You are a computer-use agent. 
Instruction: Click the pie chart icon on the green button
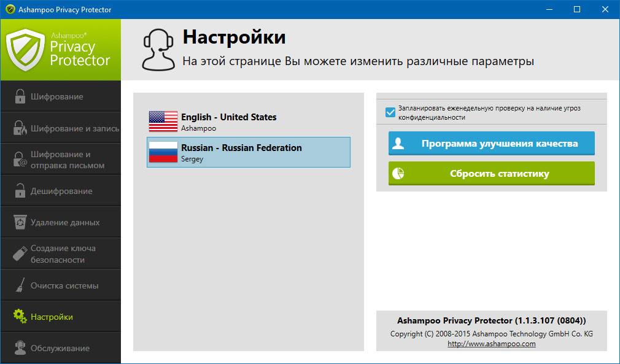click(398, 174)
